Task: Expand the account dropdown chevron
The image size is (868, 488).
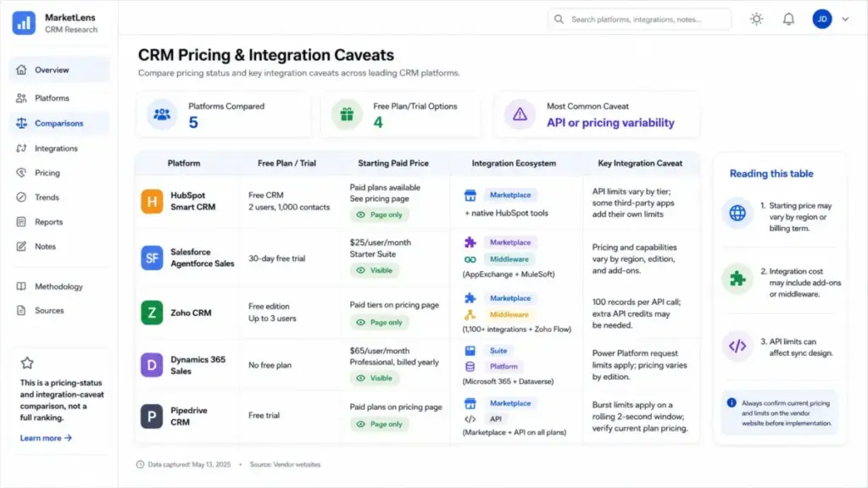Action: [x=845, y=19]
